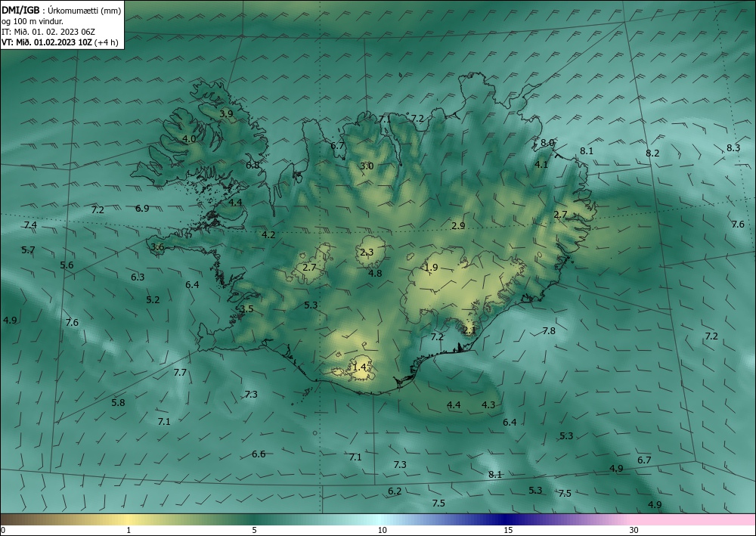Click the 3.6 value label
This screenshot has height=536, width=756.
tap(158, 247)
